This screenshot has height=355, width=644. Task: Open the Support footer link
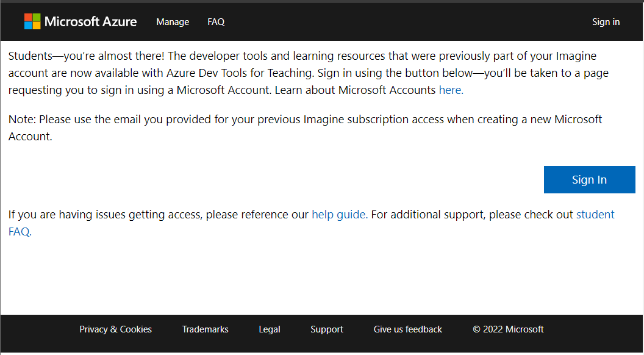pos(327,329)
